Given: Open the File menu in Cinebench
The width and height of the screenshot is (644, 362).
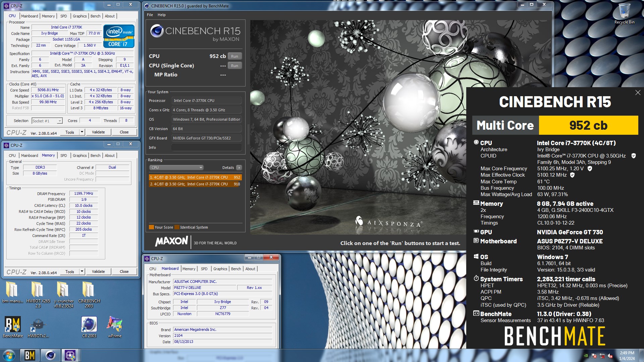Looking at the screenshot, I should click(150, 15).
